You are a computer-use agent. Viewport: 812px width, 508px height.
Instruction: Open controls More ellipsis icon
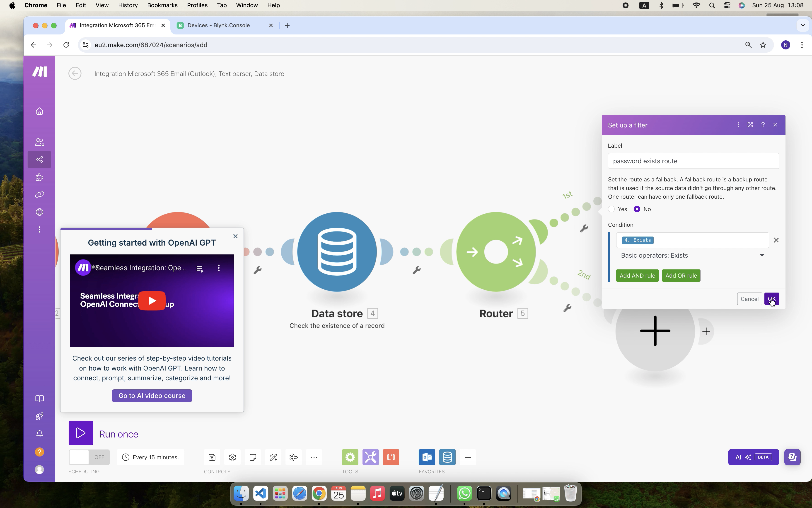[314, 457]
